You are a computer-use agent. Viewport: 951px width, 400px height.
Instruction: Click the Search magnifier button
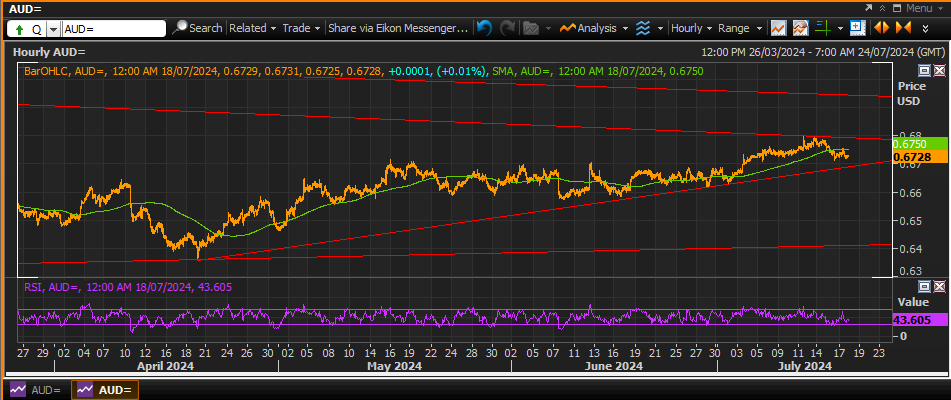pos(198,28)
